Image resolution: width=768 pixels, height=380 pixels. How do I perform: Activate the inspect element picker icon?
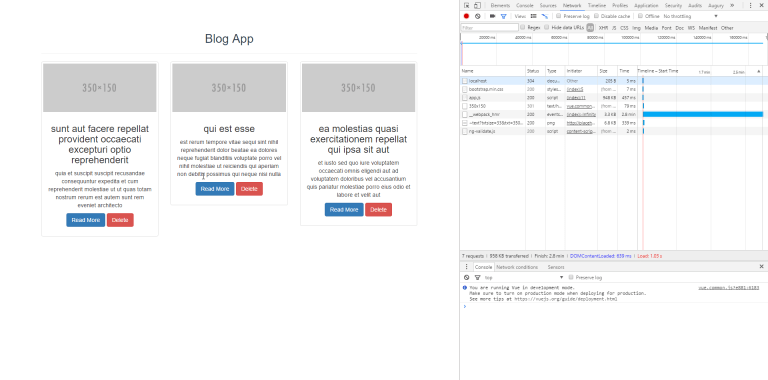(466, 5)
